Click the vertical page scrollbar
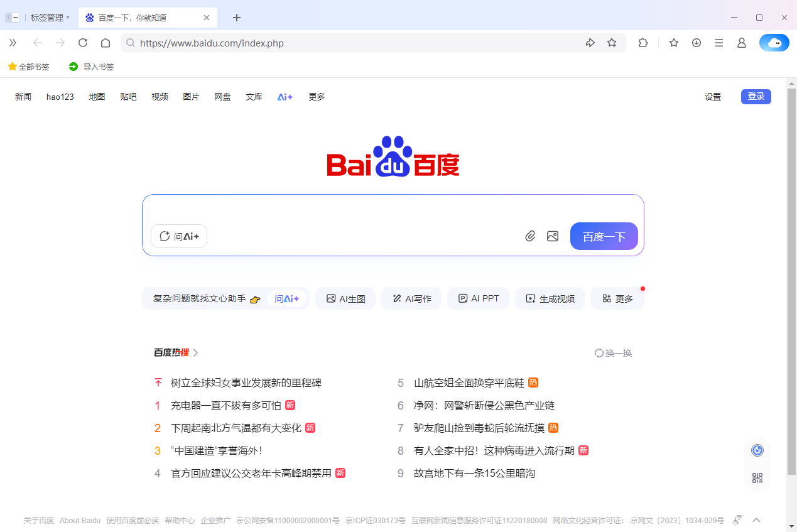Screen dimensions: 797x532 click(x=791, y=283)
